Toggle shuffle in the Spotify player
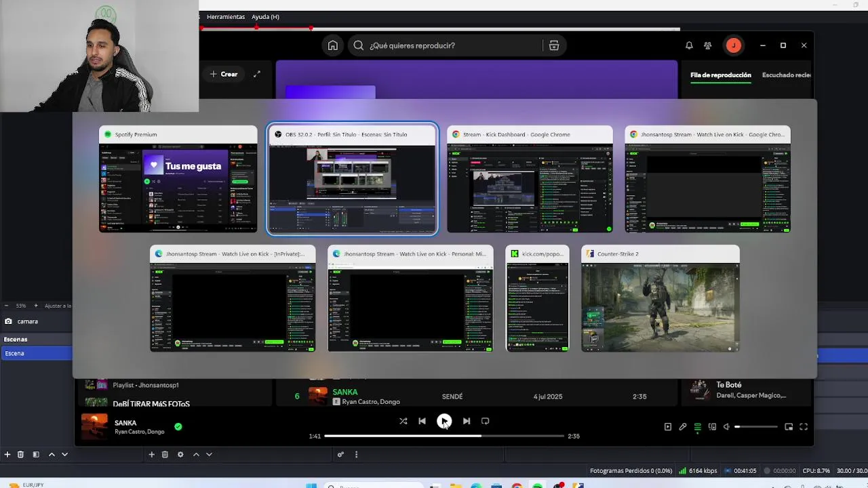The height and width of the screenshot is (488, 868). [403, 421]
